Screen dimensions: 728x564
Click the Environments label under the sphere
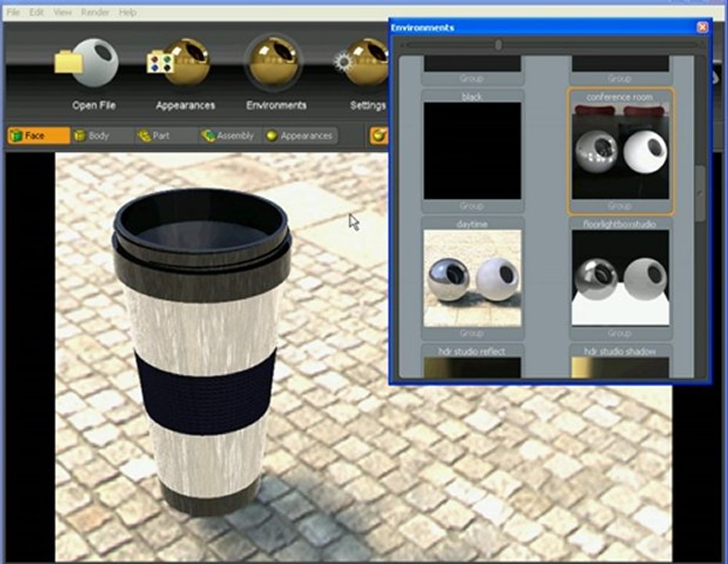(276, 106)
